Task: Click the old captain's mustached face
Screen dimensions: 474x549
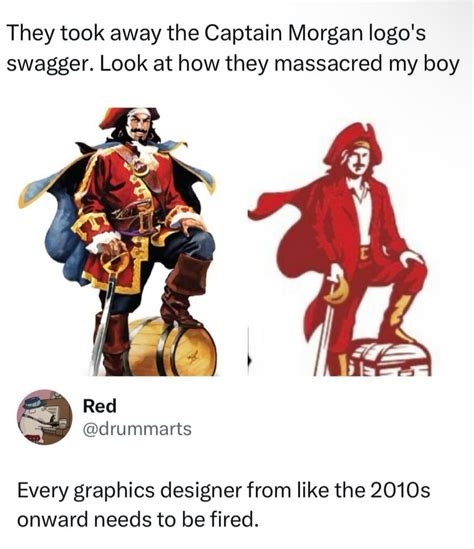Action: [x=139, y=127]
